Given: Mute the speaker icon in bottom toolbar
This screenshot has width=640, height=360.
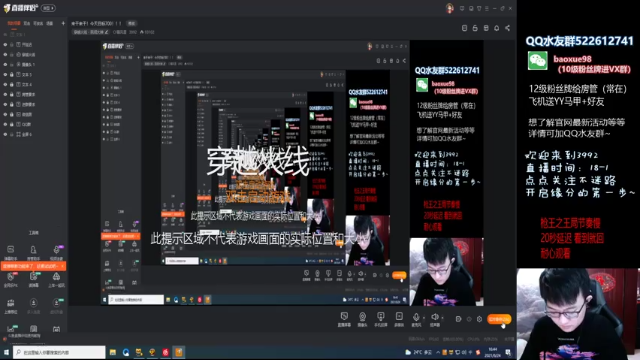Looking at the screenshot, I should click(435, 317).
